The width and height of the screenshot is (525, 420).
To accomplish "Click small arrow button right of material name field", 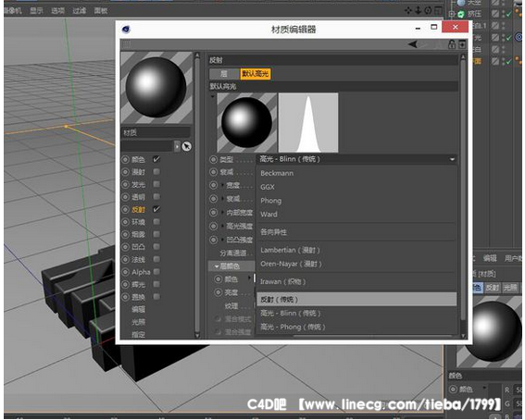I will (177, 146).
